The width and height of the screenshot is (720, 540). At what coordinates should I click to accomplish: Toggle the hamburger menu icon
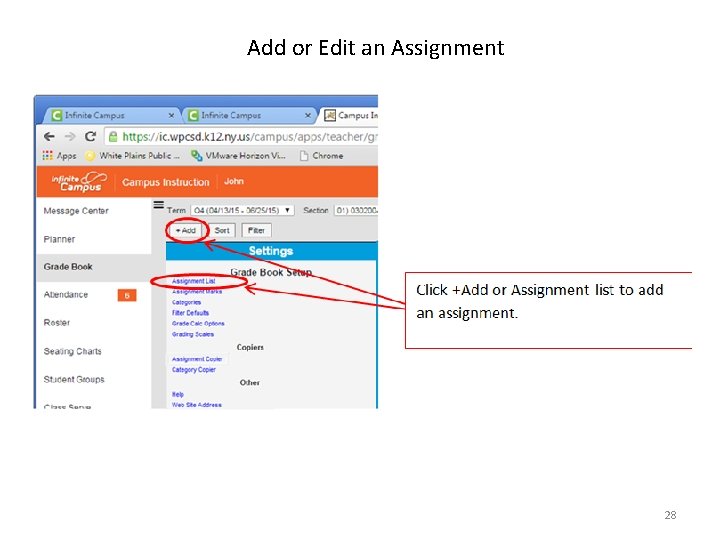[x=158, y=205]
